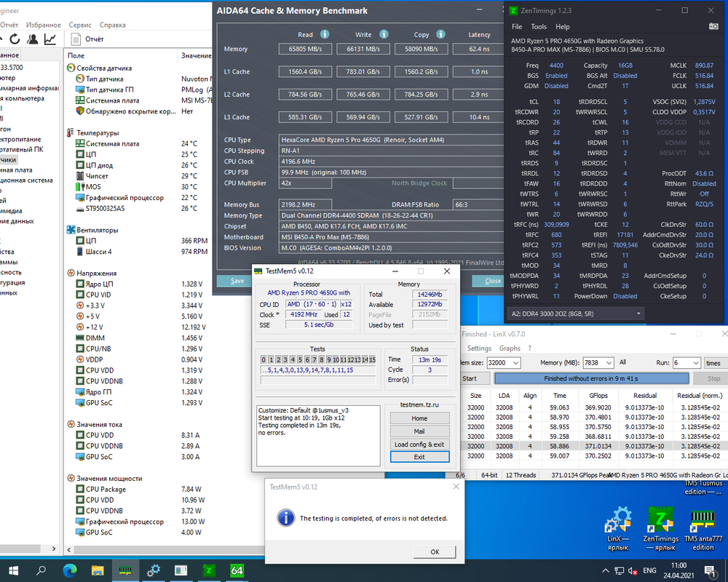Open LinX Run count dropdown
The image size is (728, 582).
pos(687,363)
